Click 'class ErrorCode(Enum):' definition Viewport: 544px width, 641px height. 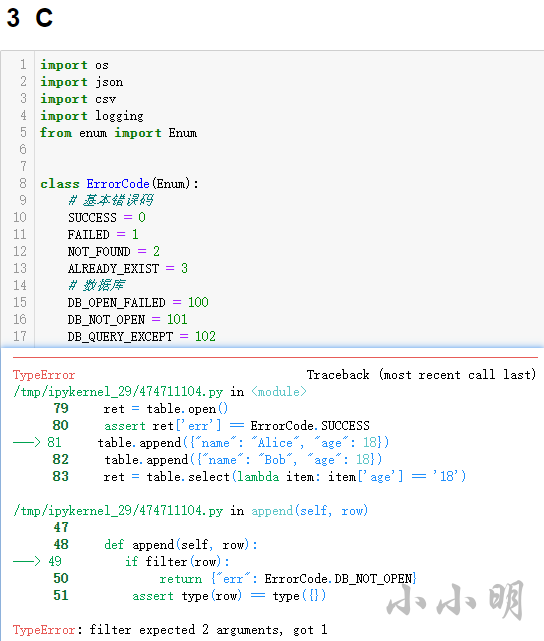click(x=119, y=184)
